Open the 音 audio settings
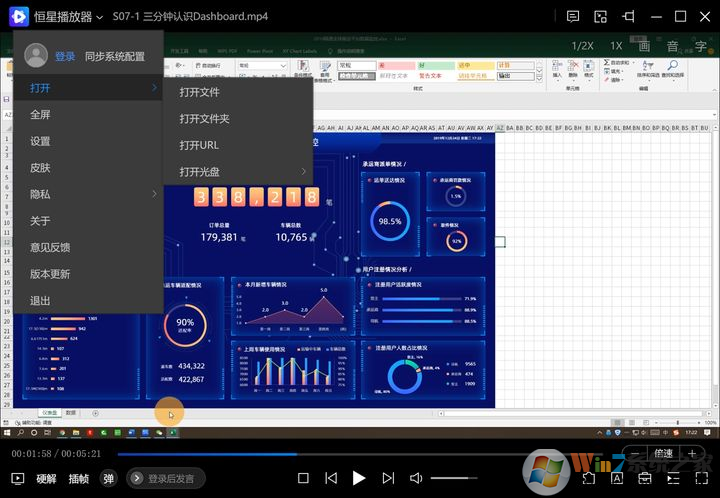This screenshot has width=720, height=498. (x=673, y=46)
